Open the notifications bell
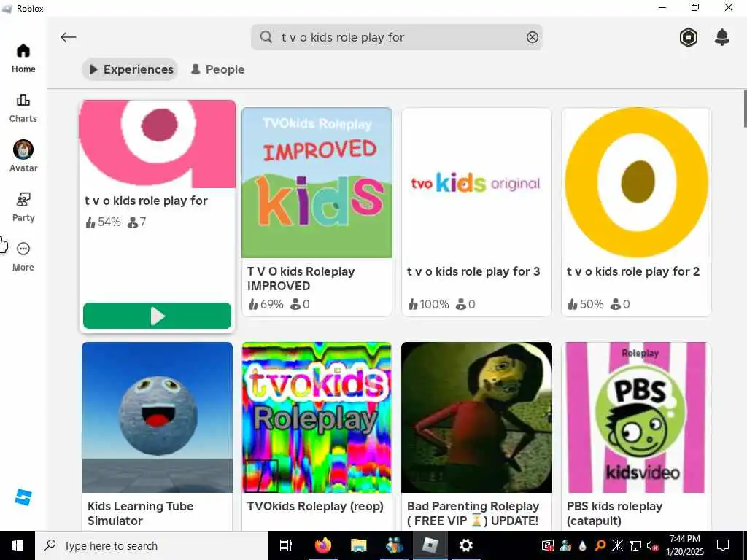Image resolution: width=747 pixels, height=560 pixels. [x=722, y=37]
